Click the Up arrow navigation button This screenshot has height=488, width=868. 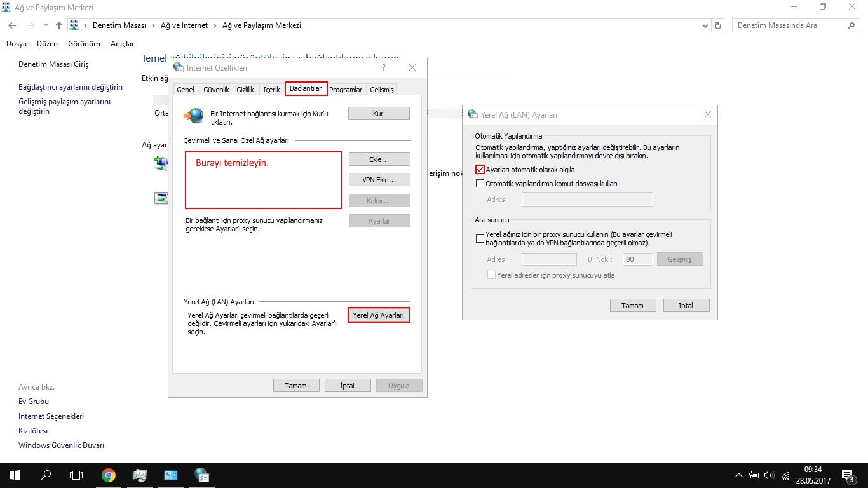pyautogui.click(x=59, y=25)
